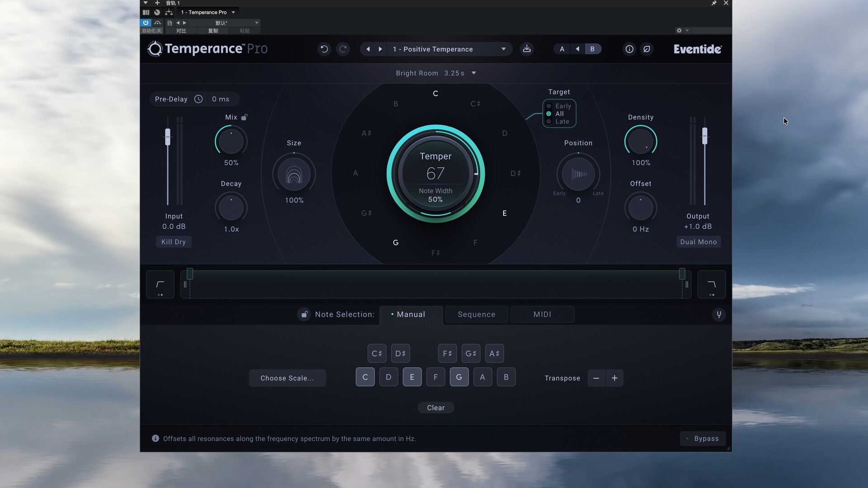Viewport: 868px width, 488px height.
Task: Click the save preset download icon
Action: 527,49
